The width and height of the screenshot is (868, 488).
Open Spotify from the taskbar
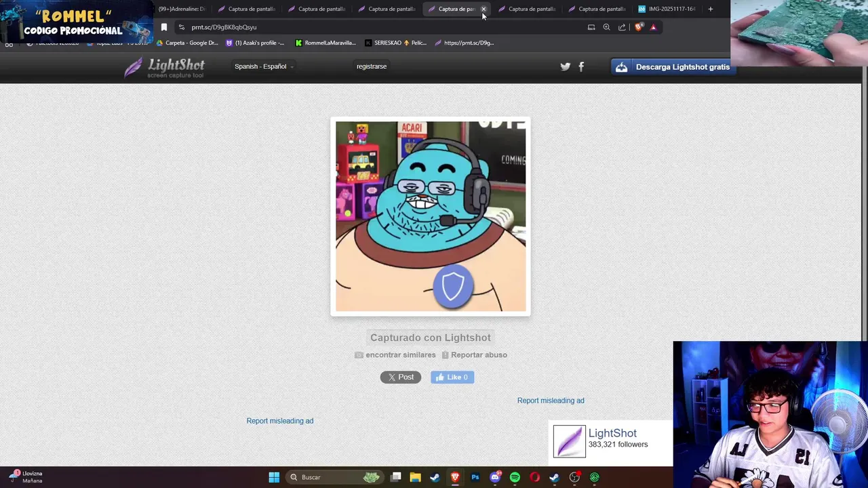pyautogui.click(x=515, y=477)
